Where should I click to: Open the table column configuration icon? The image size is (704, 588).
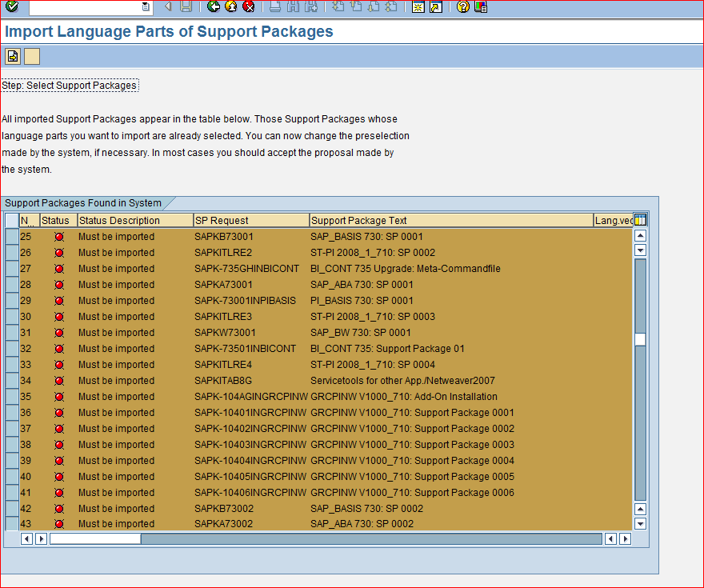coord(640,220)
